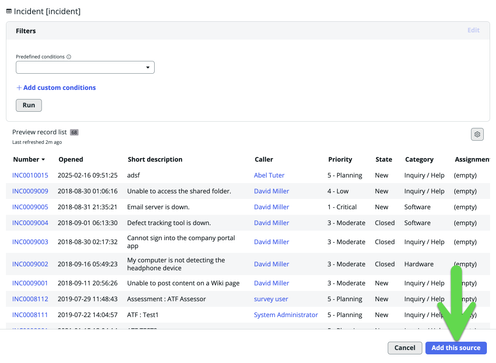
Task: Click 'Unable to post content on a Wiki page'
Action: 183,283
